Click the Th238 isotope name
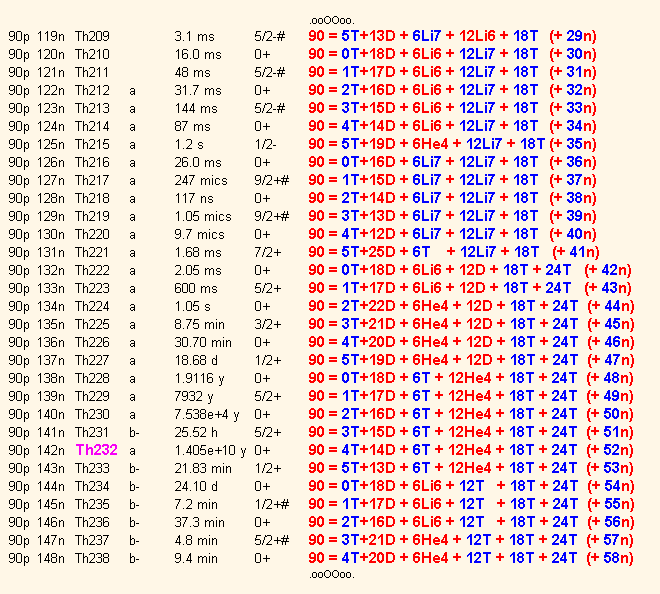This screenshot has width=660, height=594. pyautogui.click(x=92, y=558)
